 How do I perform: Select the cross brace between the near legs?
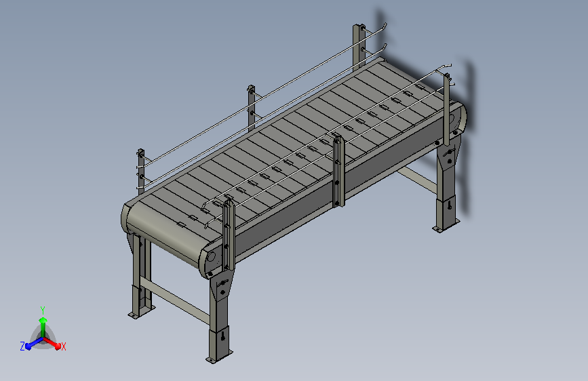click(175, 300)
